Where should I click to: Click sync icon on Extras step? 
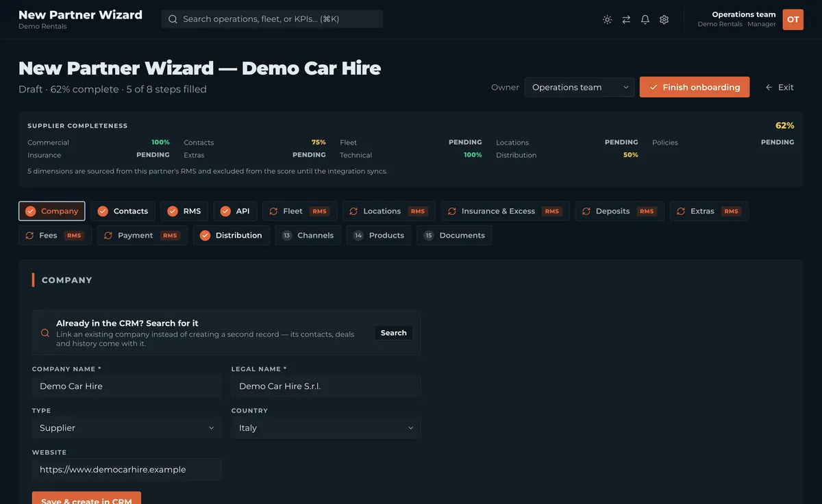(x=681, y=211)
